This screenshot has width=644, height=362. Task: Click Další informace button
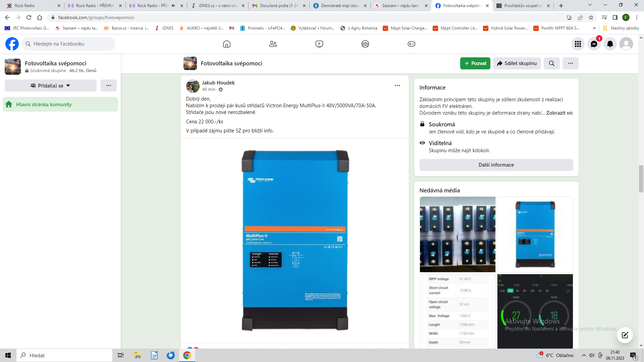(496, 165)
